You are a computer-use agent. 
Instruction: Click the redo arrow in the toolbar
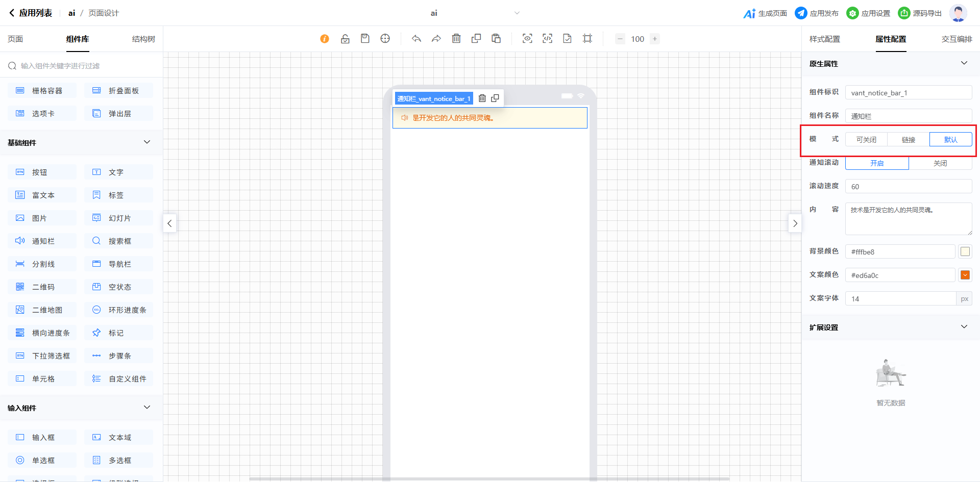point(436,39)
